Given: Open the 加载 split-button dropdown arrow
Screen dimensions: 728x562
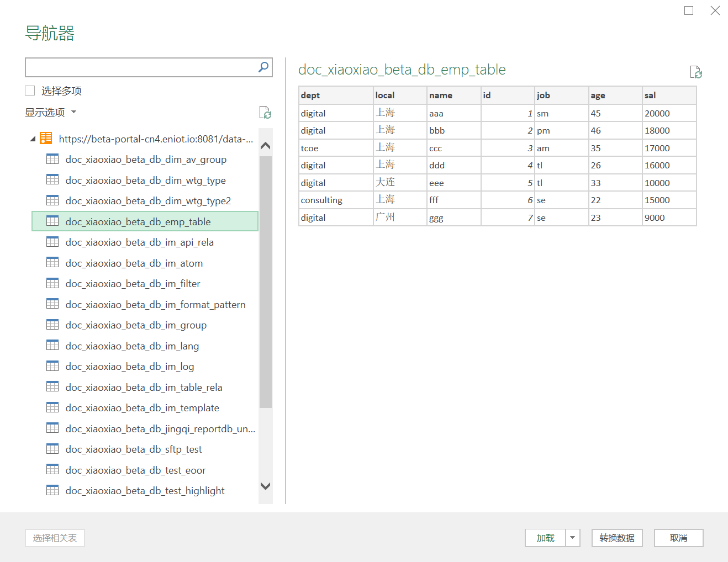Looking at the screenshot, I should coord(572,538).
